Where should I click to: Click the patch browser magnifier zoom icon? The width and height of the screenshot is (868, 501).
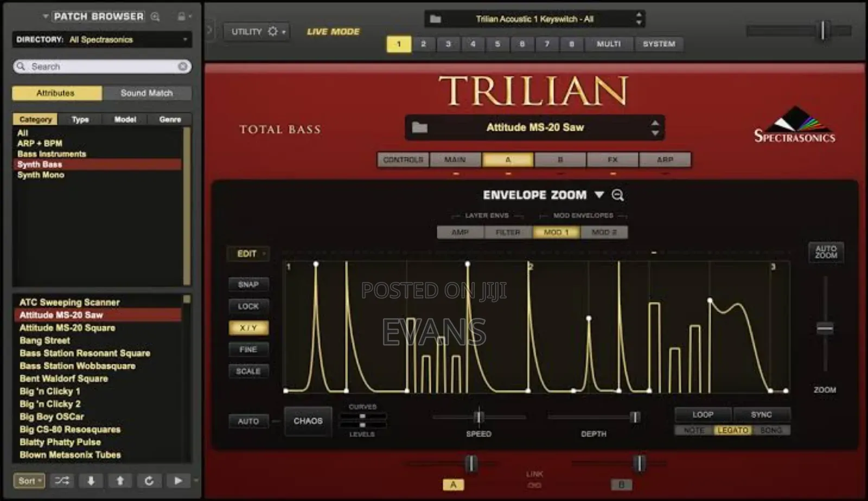click(x=155, y=16)
